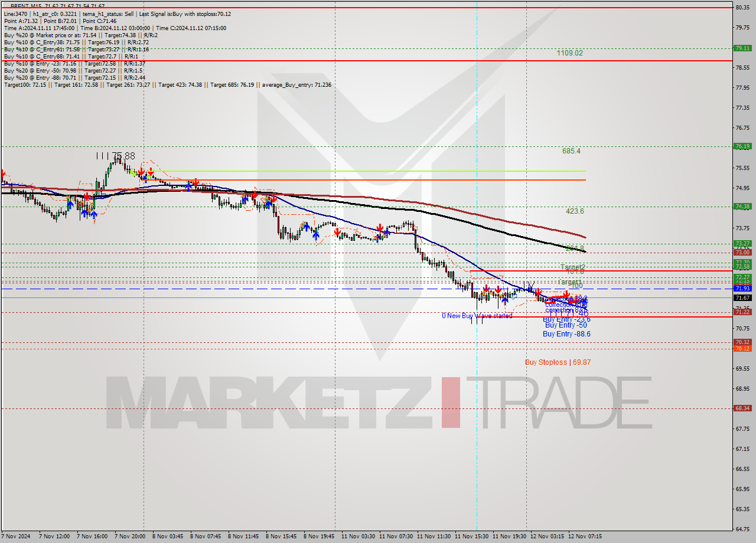The image size is (756, 543).
Task: Click the orange 70.12 stoploss price tag
Action: point(742,349)
